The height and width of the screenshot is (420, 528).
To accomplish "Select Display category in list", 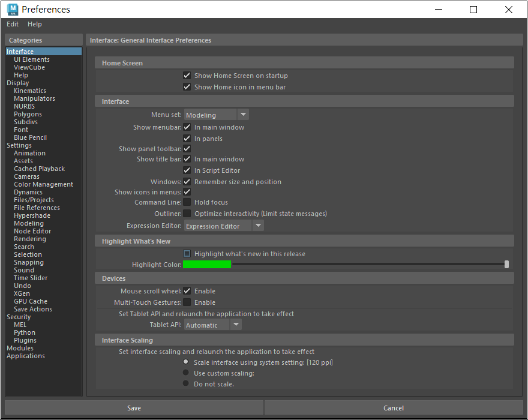I will coord(18,83).
